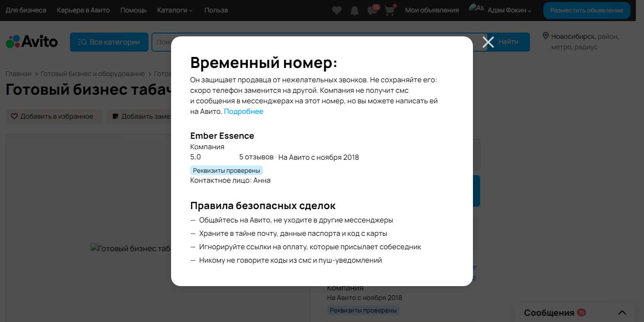This screenshot has height=322, width=644.
Task: Follow the Подробнее link in modal
Action: pyautogui.click(x=243, y=111)
